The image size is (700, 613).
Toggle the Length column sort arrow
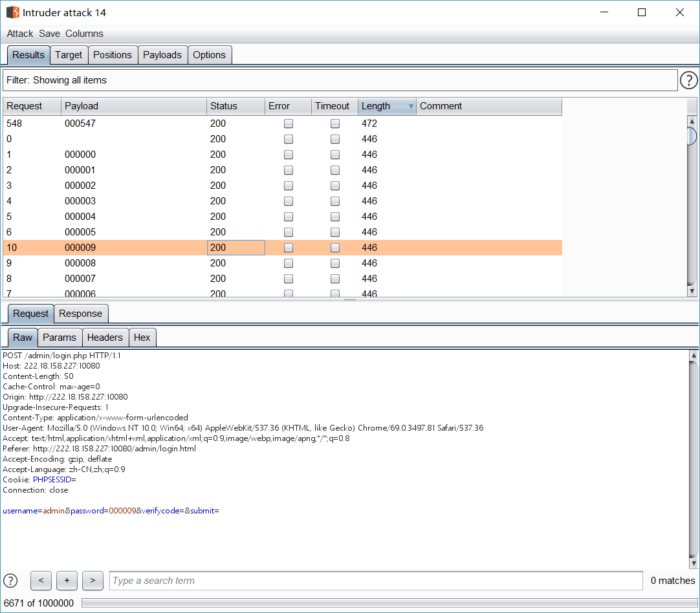pyautogui.click(x=411, y=106)
